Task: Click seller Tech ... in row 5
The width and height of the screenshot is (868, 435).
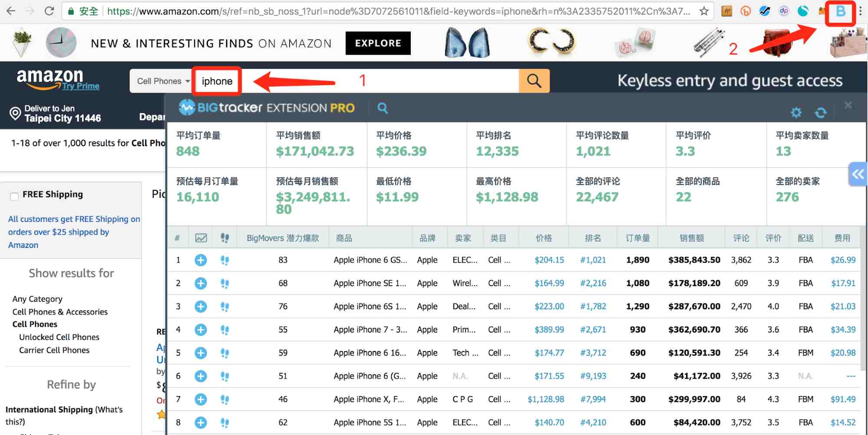Action: point(465,353)
